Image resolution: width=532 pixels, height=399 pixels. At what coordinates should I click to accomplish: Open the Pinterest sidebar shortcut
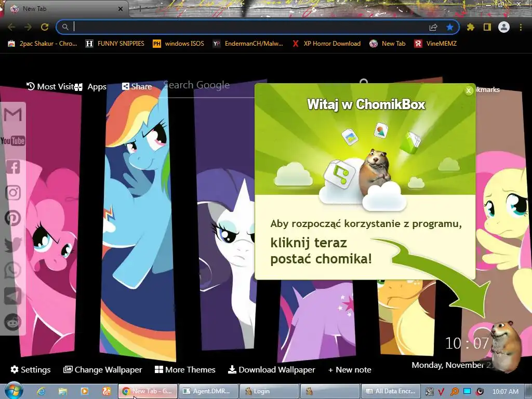(13, 218)
